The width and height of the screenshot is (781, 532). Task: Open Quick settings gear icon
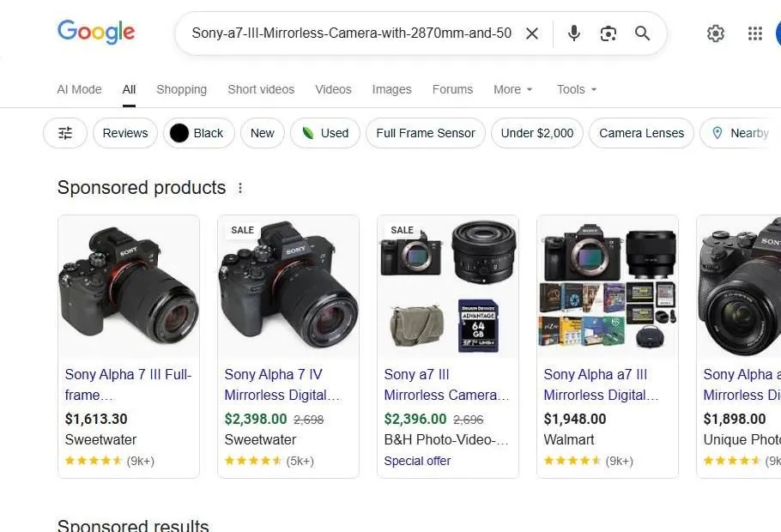715,33
